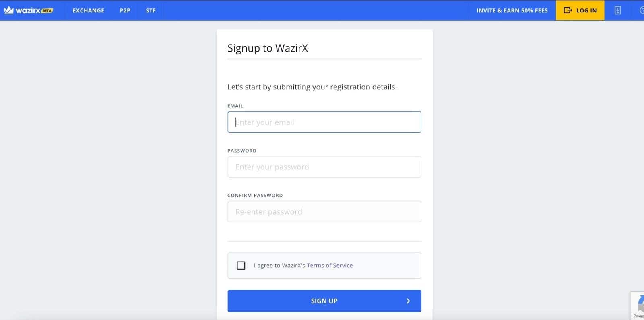
Task: Click the Enter your password field
Action: tap(324, 167)
